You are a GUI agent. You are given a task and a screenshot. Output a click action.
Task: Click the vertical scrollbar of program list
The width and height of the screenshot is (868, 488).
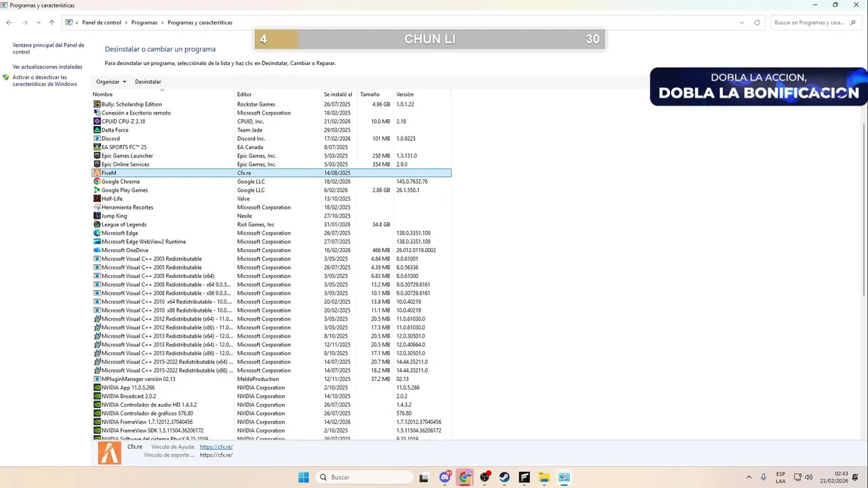(864, 210)
